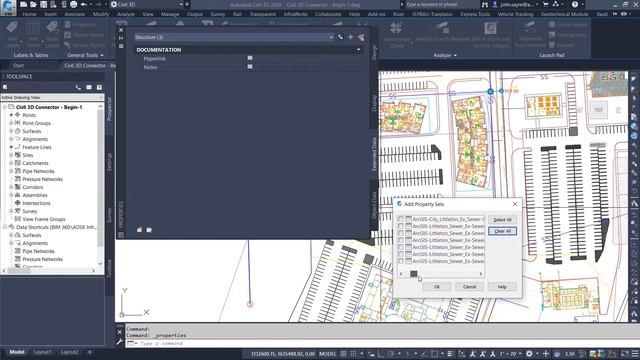Check the third property set checkbox in list
Image resolution: width=640 pixels, height=360 pixels.
(x=401, y=233)
